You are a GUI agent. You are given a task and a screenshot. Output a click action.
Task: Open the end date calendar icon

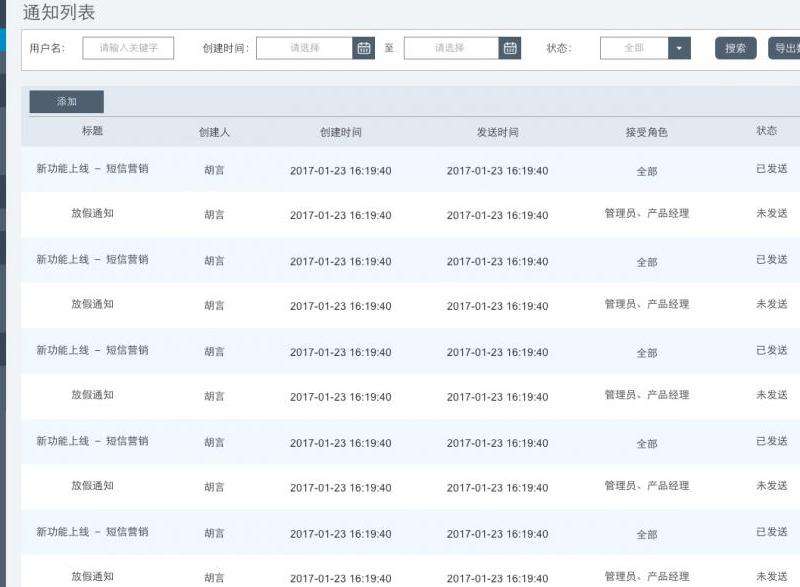click(x=510, y=48)
